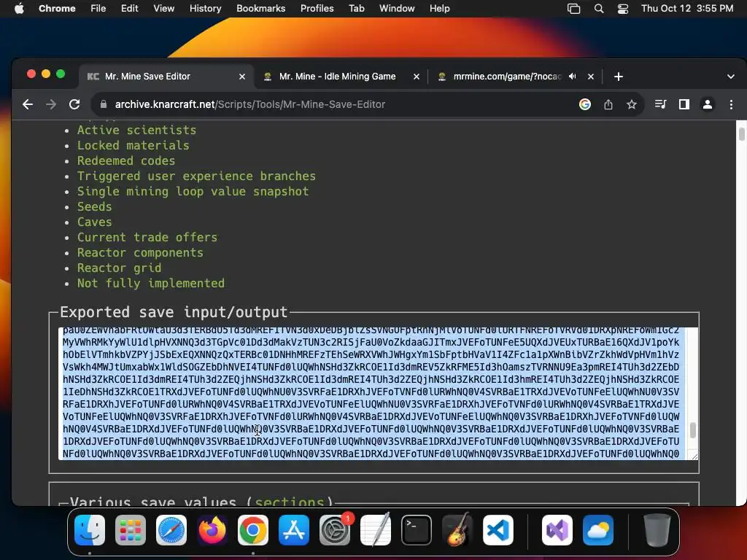Switch to the mrmine.com/game tab
Viewport: 747px width, 560px height.
507,76
